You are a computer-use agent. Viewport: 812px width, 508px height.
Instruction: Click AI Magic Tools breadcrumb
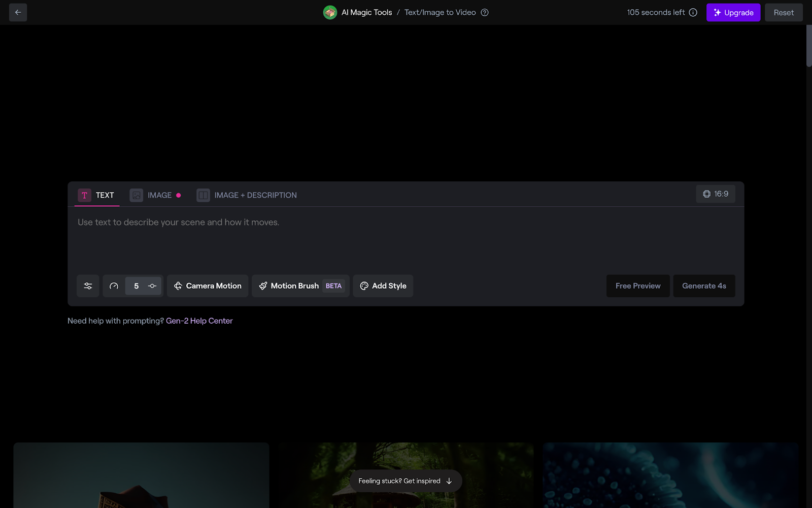tap(366, 12)
